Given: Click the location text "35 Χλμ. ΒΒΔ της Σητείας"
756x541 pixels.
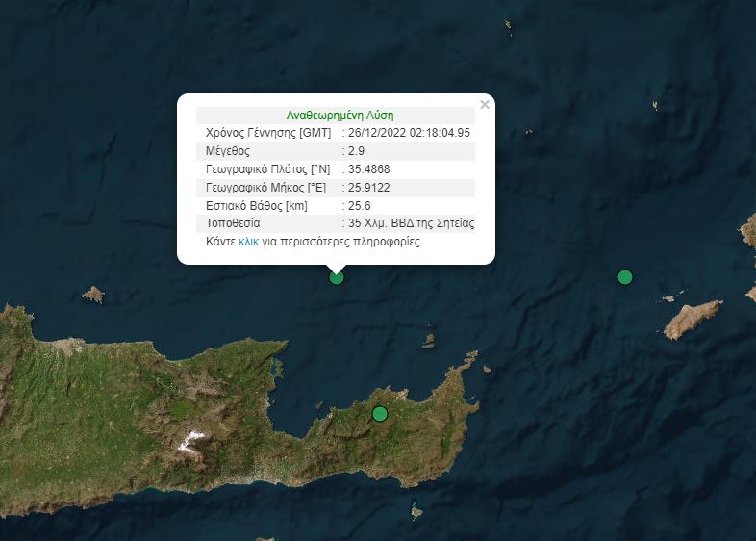Looking at the screenshot, I should pyautogui.click(x=411, y=224).
